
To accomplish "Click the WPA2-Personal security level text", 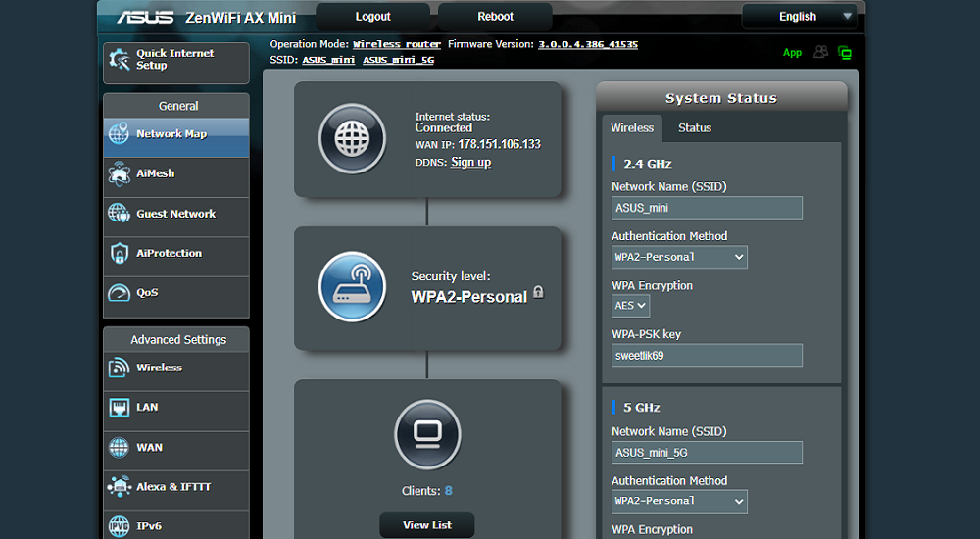I will click(x=468, y=297).
